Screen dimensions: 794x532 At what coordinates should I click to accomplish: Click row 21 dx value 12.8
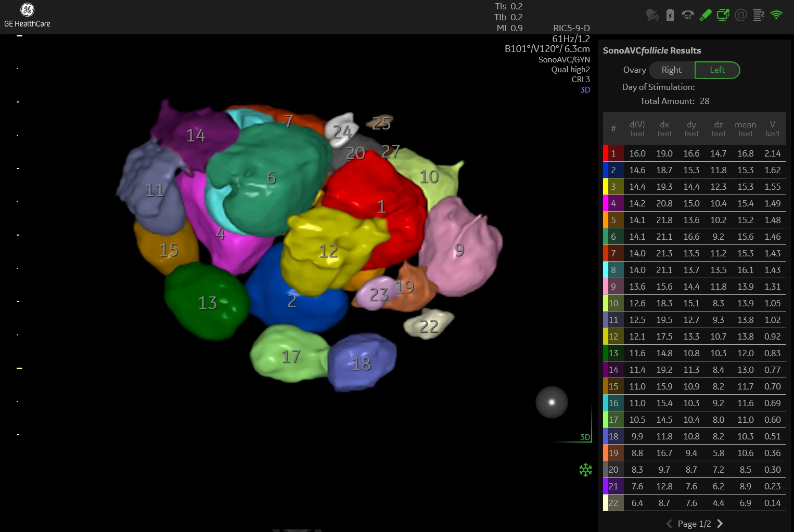[x=664, y=486]
